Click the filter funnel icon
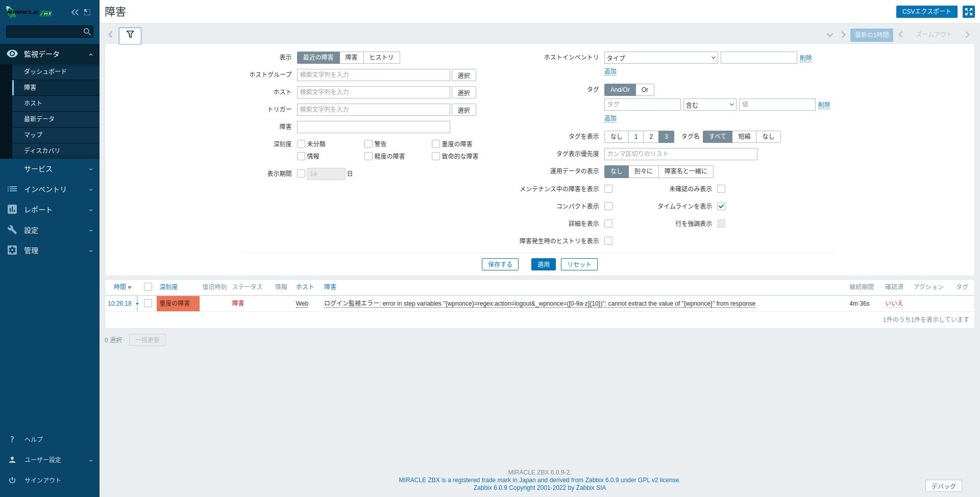The image size is (980, 497). point(130,35)
